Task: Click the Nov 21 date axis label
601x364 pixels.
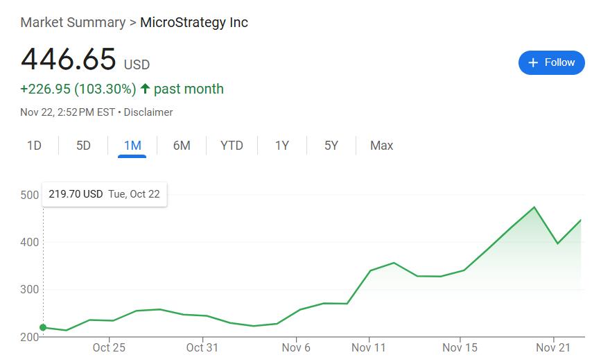Action: 552,347
